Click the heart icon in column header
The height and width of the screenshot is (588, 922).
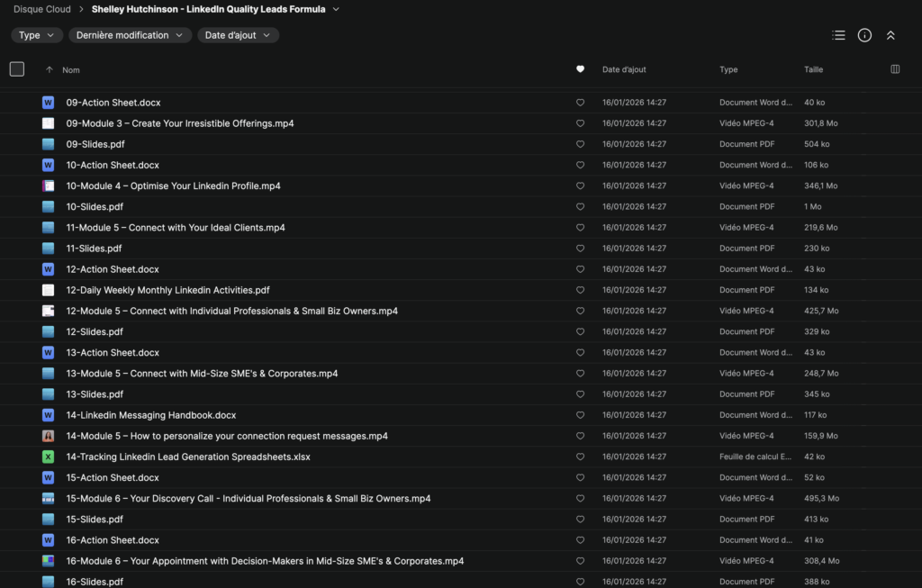coord(580,69)
